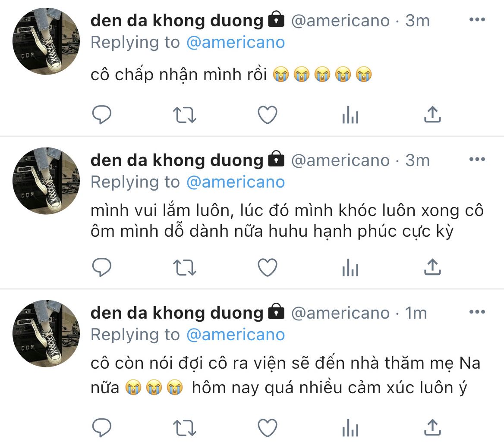Reply to the "cô còn nói đợi" tweet
The image size is (504, 448).
click(102, 428)
